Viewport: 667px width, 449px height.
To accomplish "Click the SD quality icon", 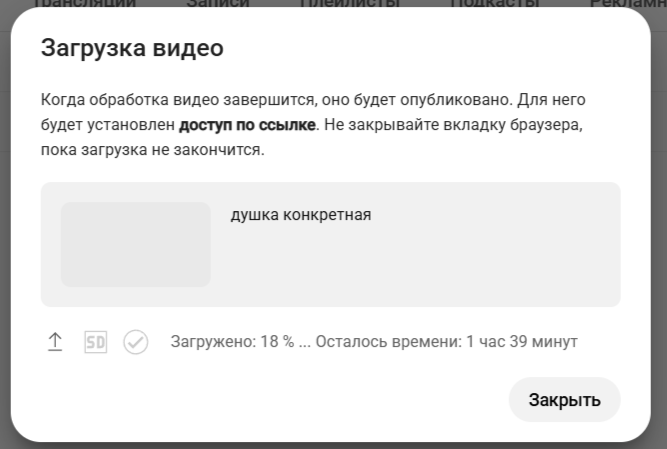I will point(95,342).
